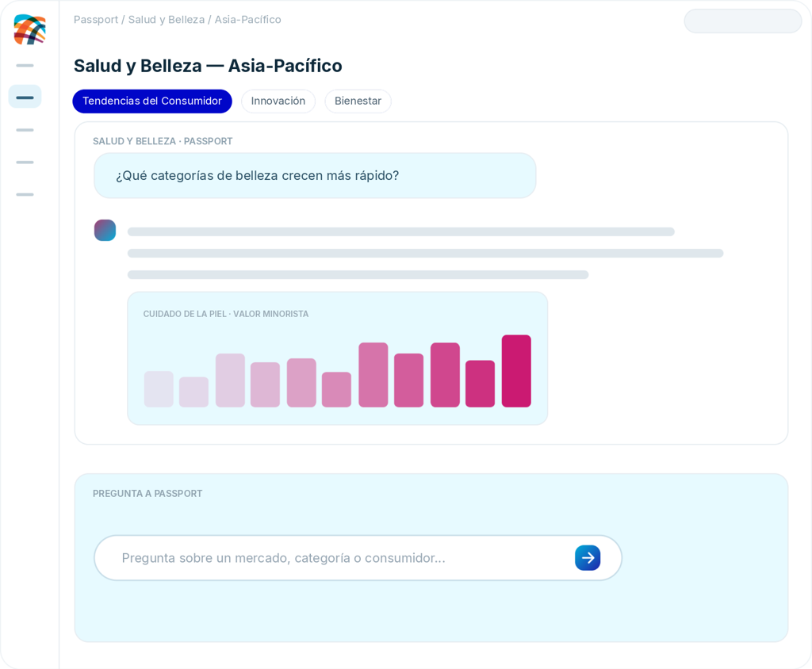
Task: Click the question '¿Qué categorías de belleza crecen más rápido?'
Action: (315, 175)
